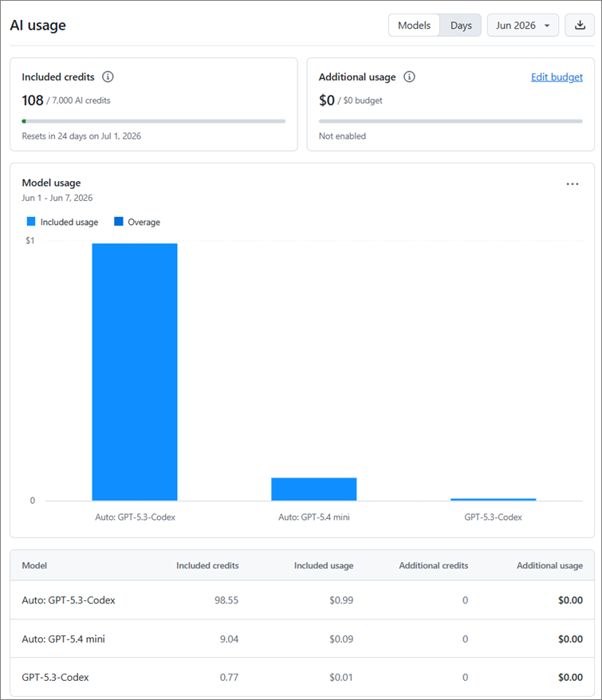Image resolution: width=602 pixels, height=700 pixels.
Task: Click the Additional usage column header
Action: click(x=549, y=565)
